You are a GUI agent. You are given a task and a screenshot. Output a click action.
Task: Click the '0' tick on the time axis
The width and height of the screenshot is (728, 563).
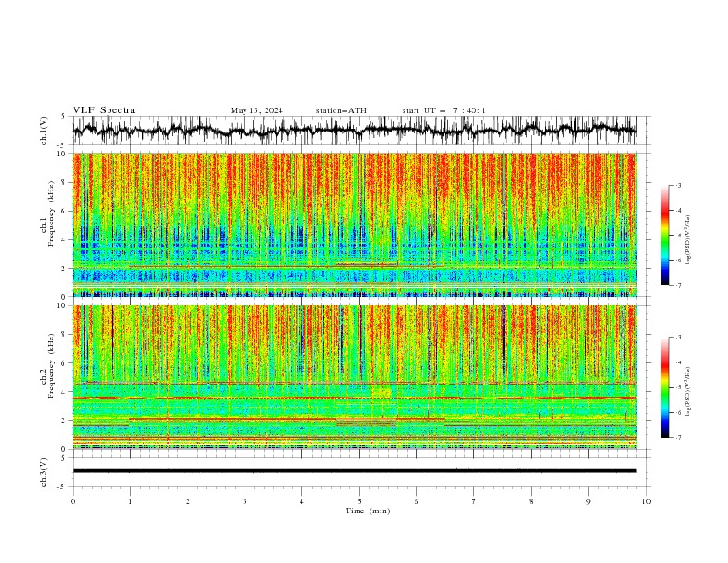click(73, 501)
